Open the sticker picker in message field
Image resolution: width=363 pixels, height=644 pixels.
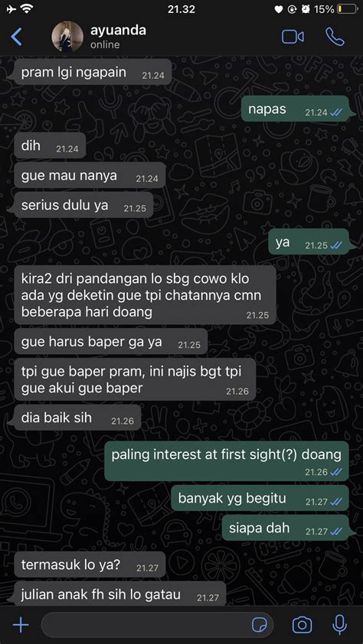(x=260, y=625)
